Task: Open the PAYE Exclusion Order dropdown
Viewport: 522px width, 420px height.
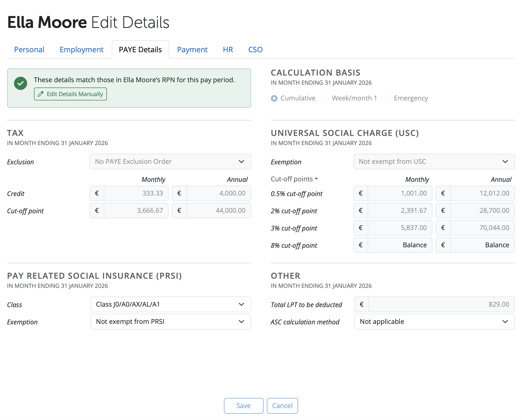Action: click(170, 162)
